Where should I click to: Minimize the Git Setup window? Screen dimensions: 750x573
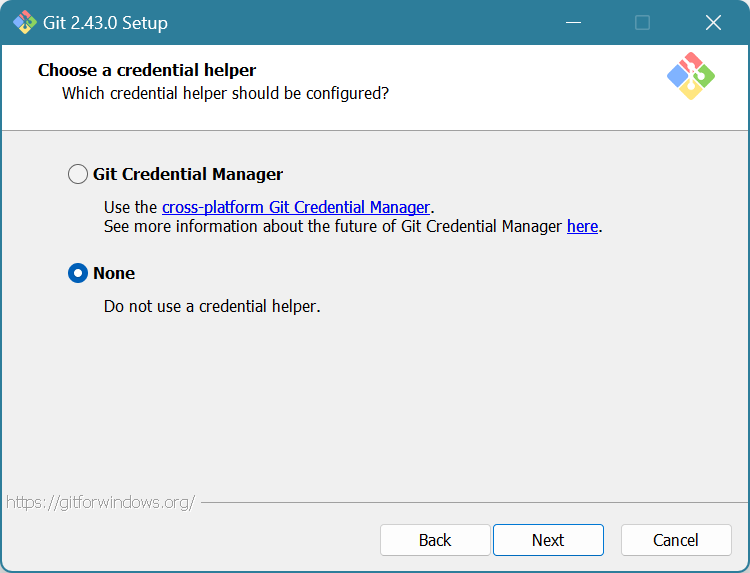tap(573, 22)
